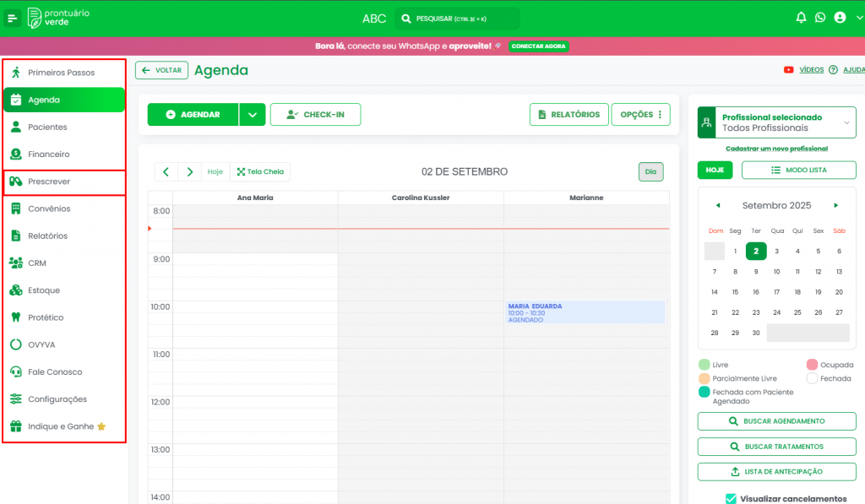Switch to Modo Lista view
The image size is (865, 504).
[798, 170]
